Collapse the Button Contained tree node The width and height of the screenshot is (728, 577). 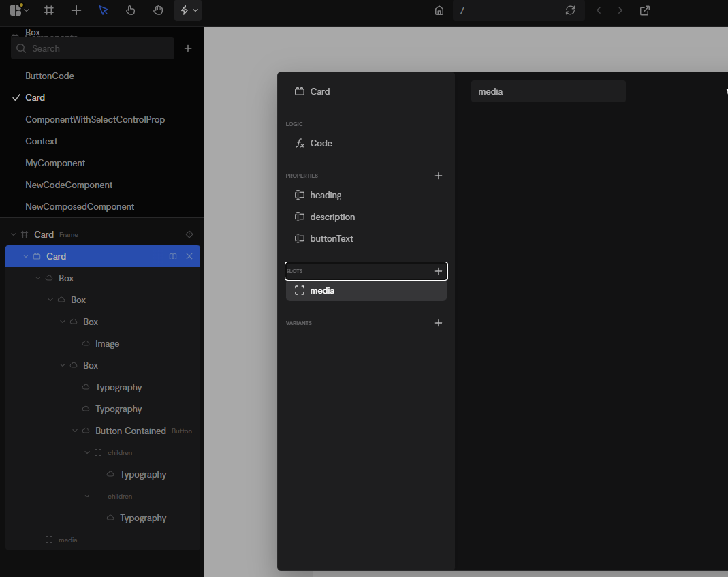point(75,431)
